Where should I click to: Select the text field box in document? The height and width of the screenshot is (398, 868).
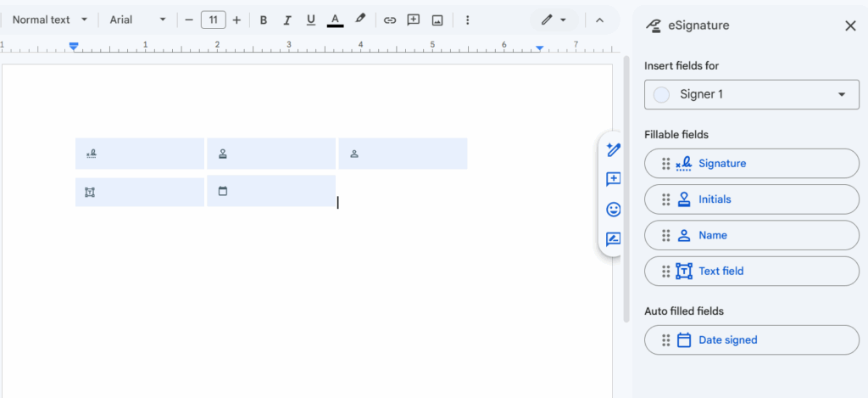tap(140, 193)
